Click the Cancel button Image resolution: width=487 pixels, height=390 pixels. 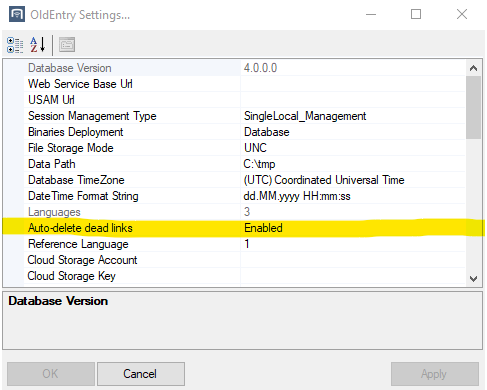click(x=141, y=374)
